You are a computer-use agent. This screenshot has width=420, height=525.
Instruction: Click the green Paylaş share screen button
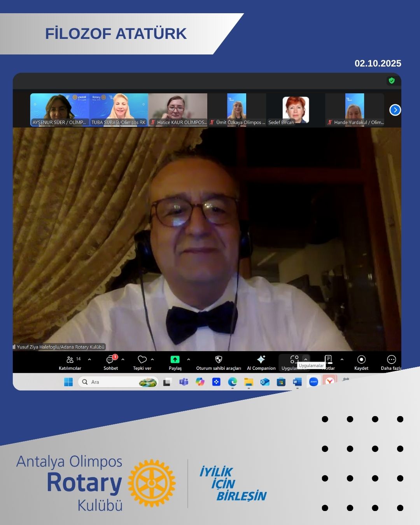coord(175,360)
